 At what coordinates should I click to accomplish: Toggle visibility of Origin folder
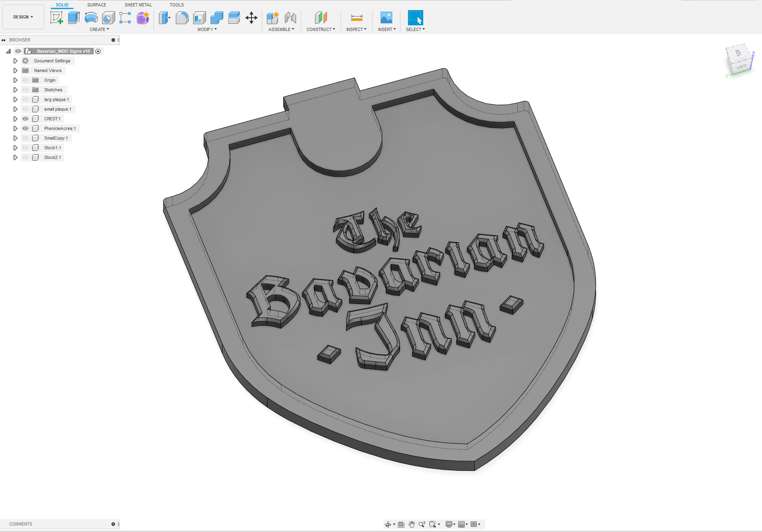click(x=25, y=80)
